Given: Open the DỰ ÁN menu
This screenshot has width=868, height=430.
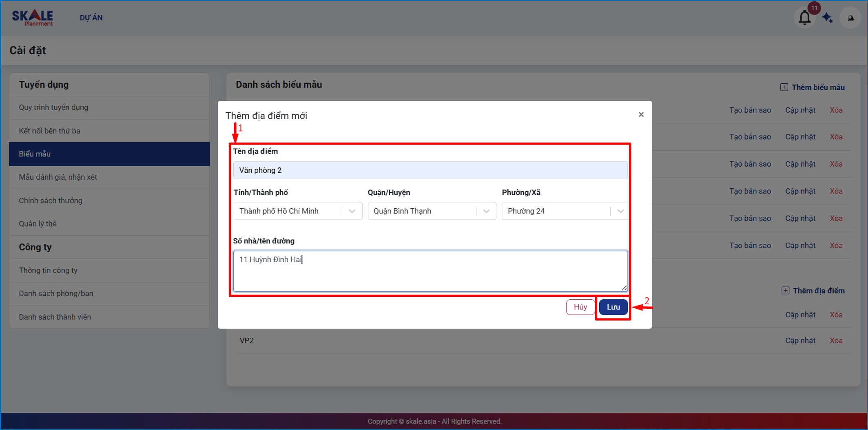Looking at the screenshot, I should tap(91, 18).
